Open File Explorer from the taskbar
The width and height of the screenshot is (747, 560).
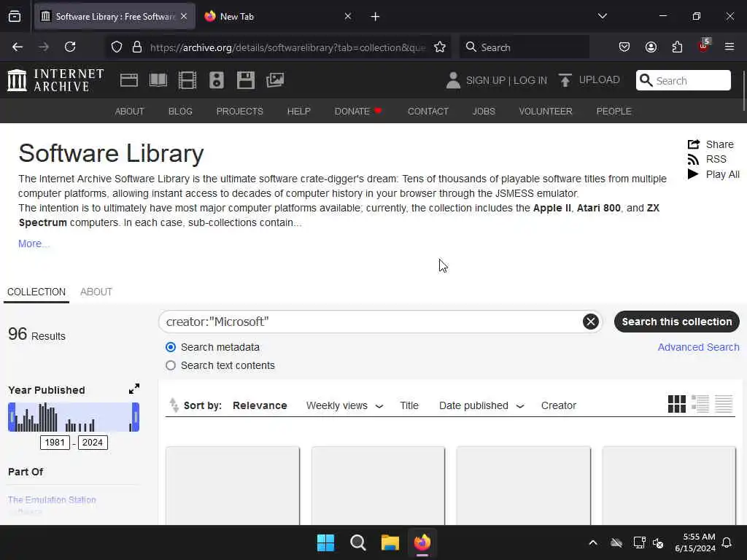(390, 542)
